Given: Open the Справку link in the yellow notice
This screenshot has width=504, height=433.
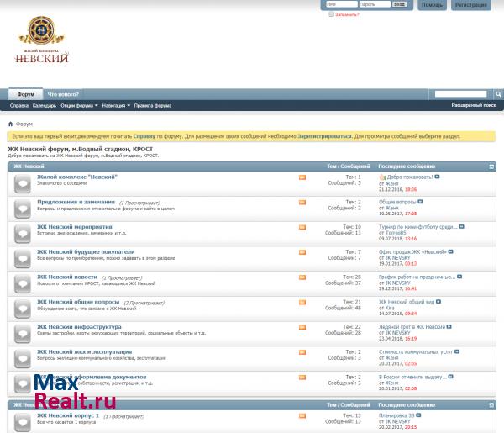Looking at the screenshot, I should 144,136.
